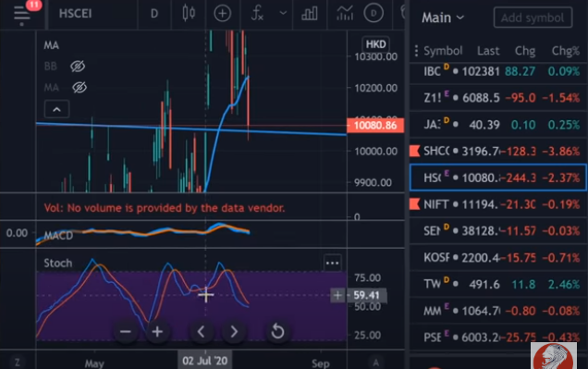Image resolution: width=588 pixels, height=369 pixels.
Task: Open the fx indicators menu
Action: (257, 14)
